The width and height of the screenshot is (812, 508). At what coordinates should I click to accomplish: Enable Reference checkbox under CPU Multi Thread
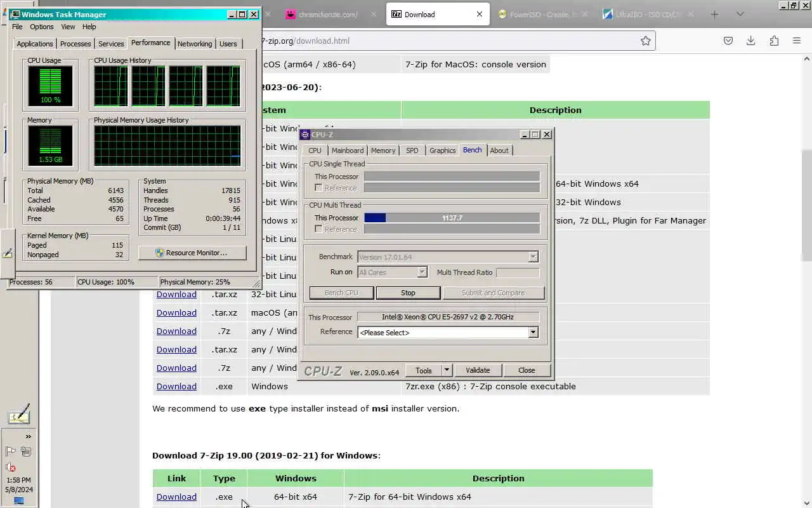[318, 229]
